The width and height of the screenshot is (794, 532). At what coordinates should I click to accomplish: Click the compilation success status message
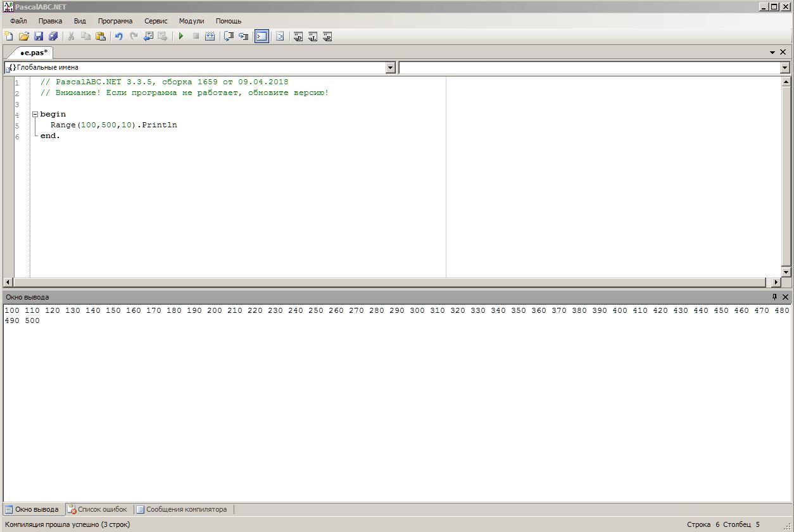tap(68, 524)
